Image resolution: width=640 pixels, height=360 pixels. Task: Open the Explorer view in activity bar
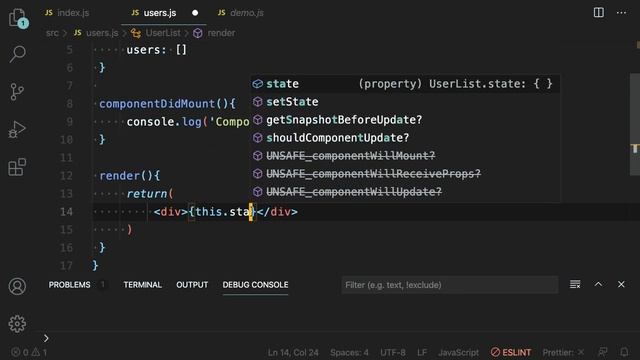(18, 18)
